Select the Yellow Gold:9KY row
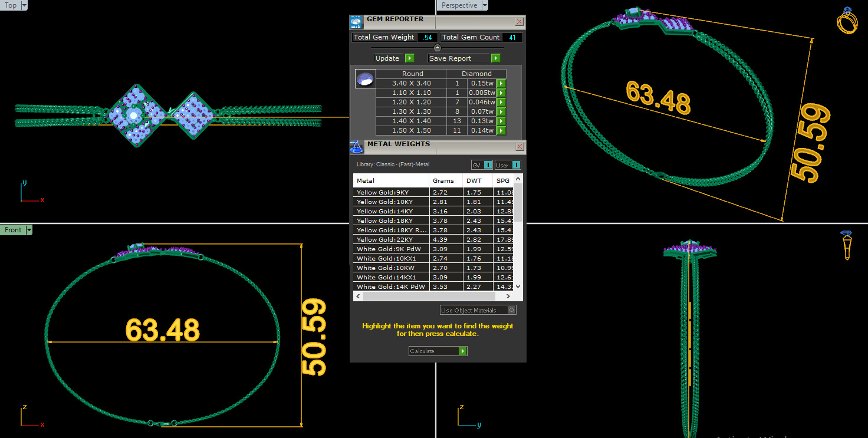 coord(433,192)
